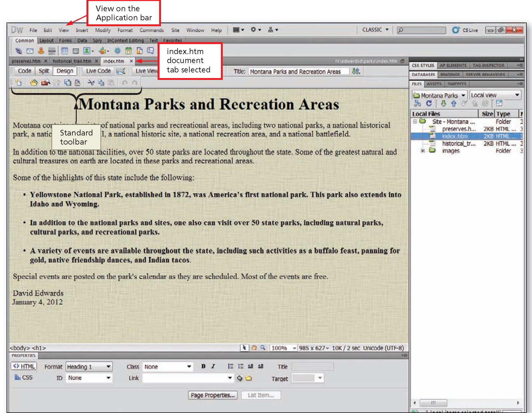The image size is (532, 413).
Task: Expand the images folder in Local Files
Action: point(423,151)
